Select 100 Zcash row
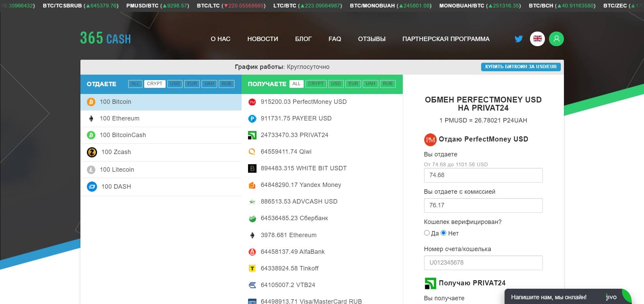 coord(161,152)
